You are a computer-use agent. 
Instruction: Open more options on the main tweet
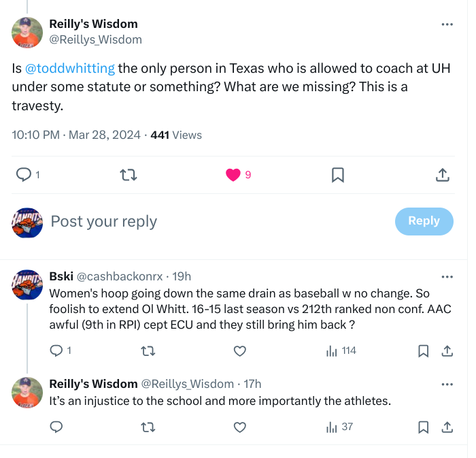point(447,24)
